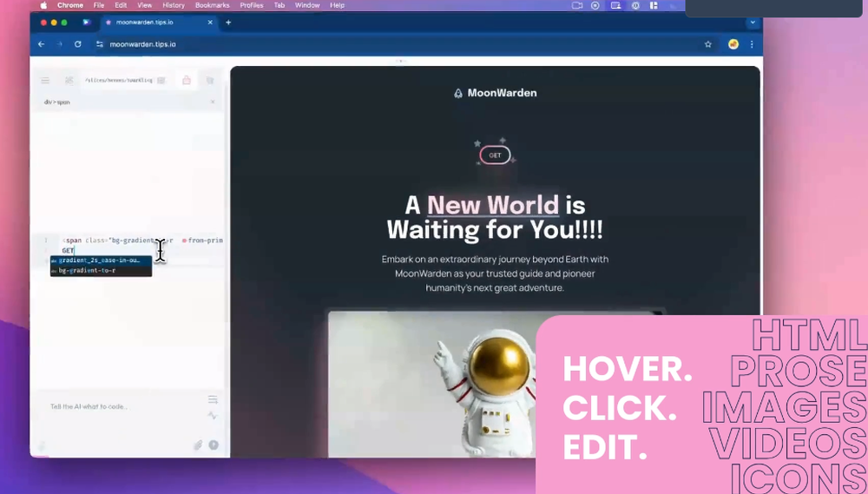868x494 pixels.
Task: Click the editor path input field
Action: (x=118, y=80)
